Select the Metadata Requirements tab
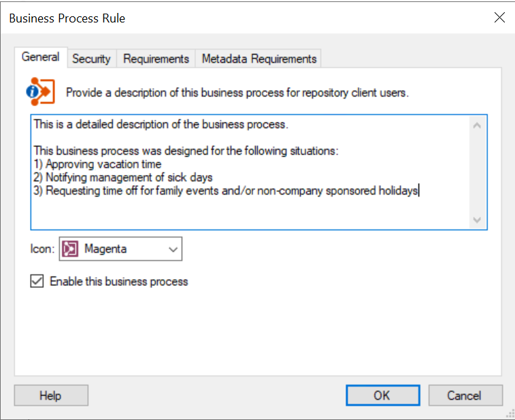 tap(259, 59)
